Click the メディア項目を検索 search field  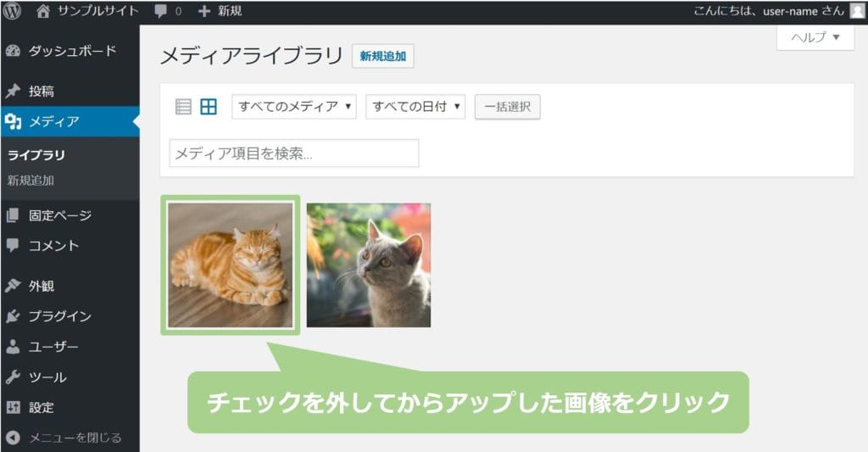[294, 153]
